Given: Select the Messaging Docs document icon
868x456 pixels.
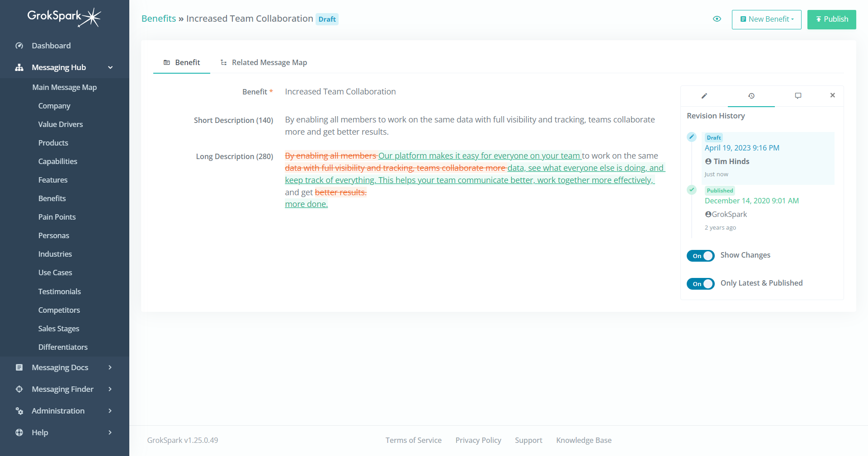Looking at the screenshot, I should point(19,367).
